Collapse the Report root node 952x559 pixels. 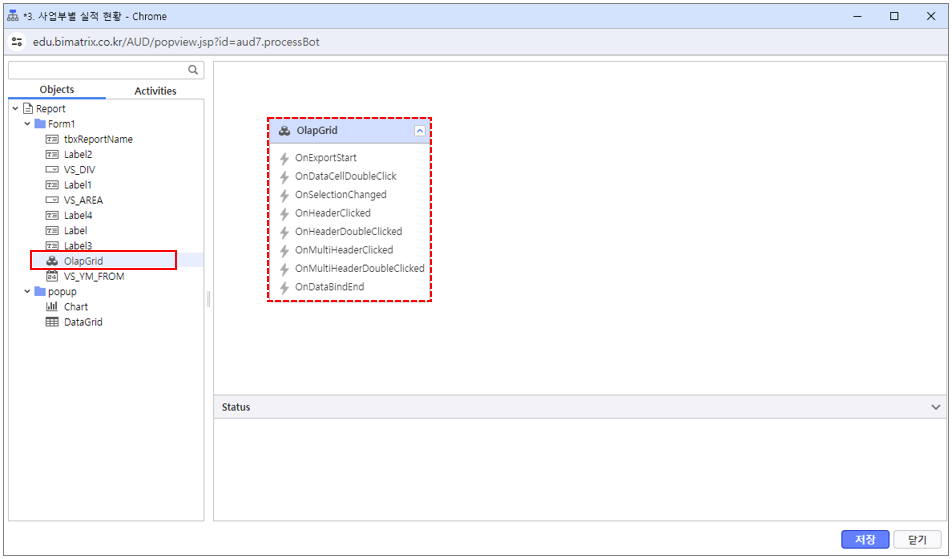pyautogui.click(x=14, y=109)
